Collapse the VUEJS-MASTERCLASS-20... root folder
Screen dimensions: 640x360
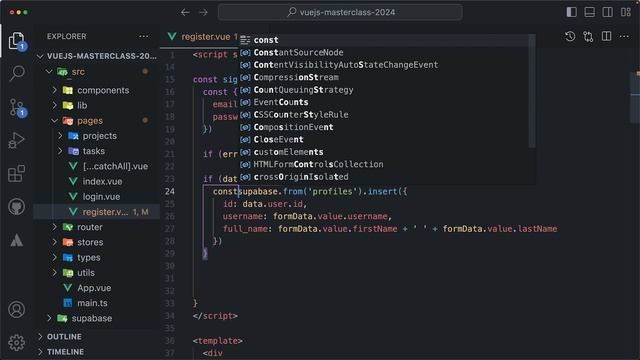point(97,56)
